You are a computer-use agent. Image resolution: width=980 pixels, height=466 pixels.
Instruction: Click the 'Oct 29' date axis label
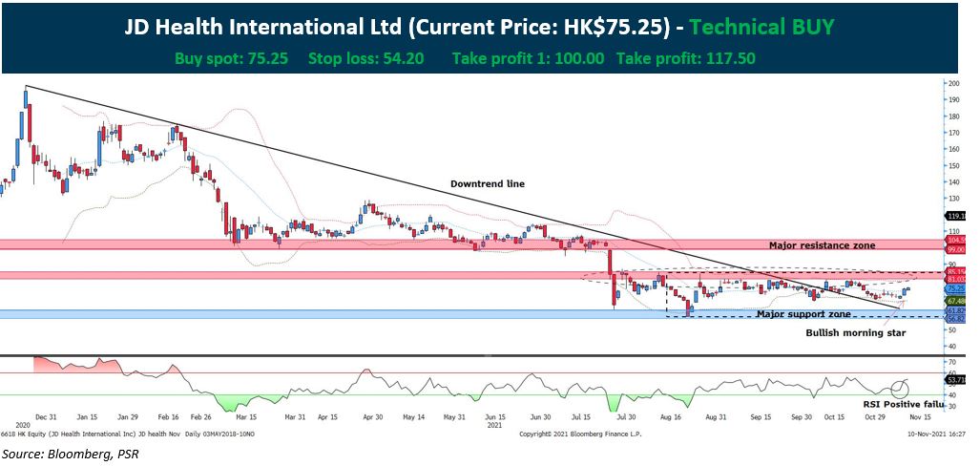pos(874,416)
